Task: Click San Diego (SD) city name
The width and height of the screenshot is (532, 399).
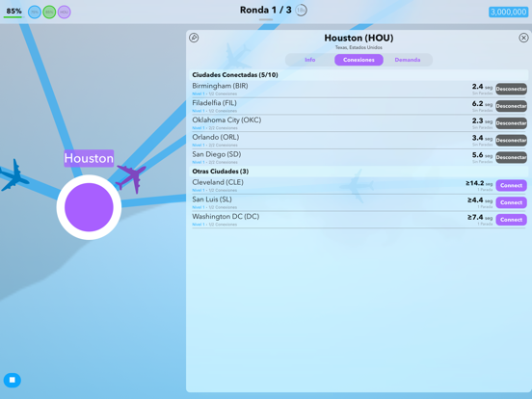Action: coord(217,154)
